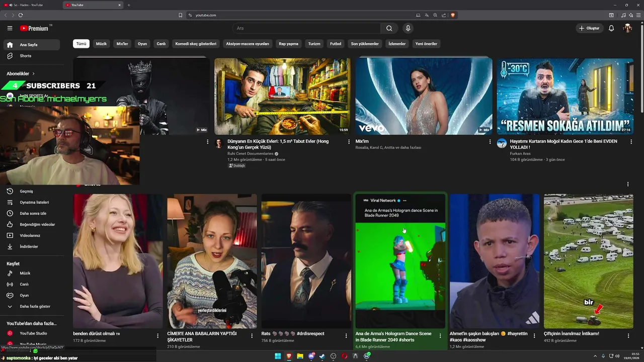The height and width of the screenshot is (362, 644).
Task: Select the Müzik filter chip
Action: point(101,44)
